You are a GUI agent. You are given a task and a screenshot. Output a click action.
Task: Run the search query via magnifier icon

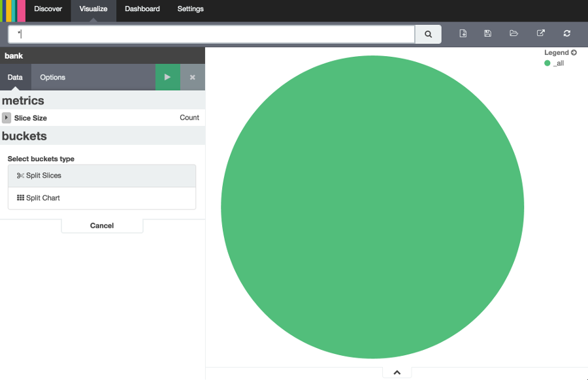click(428, 33)
